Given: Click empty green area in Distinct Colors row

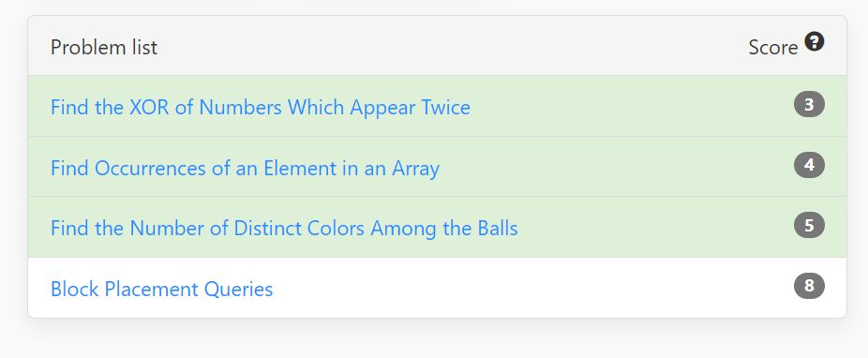Looking at the screenshot, I should [x=653, y=228].
